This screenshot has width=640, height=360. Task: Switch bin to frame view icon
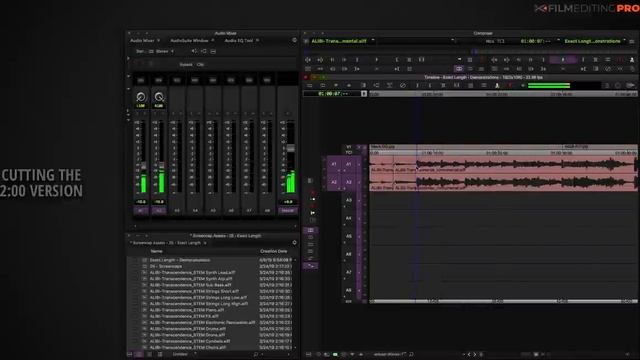(x=149, y=354)
